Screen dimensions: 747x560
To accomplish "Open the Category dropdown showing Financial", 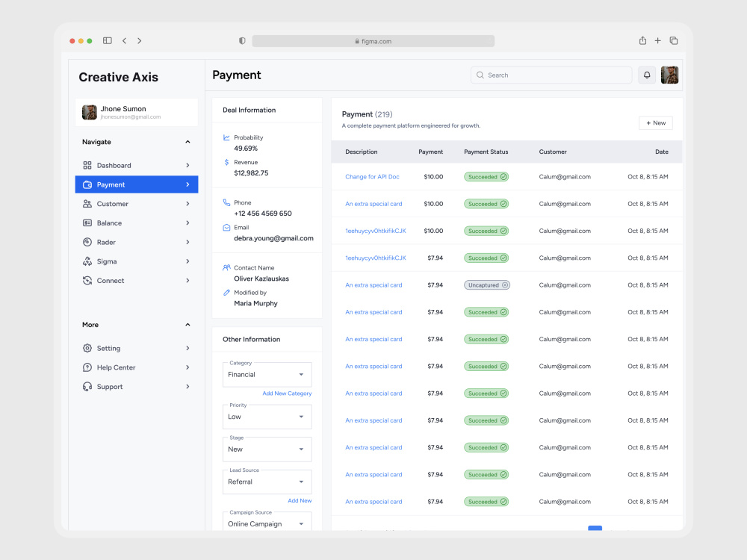I will 267,375.
